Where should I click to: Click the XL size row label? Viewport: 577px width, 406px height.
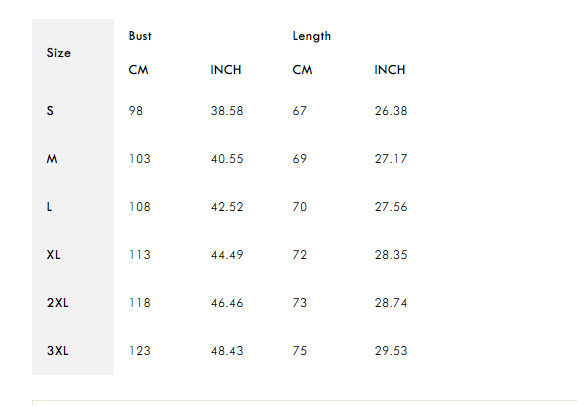(x=53, y=255)
